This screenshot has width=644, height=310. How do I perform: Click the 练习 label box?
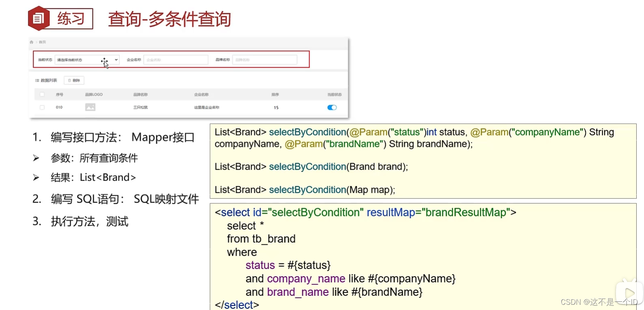pos(71,19)
